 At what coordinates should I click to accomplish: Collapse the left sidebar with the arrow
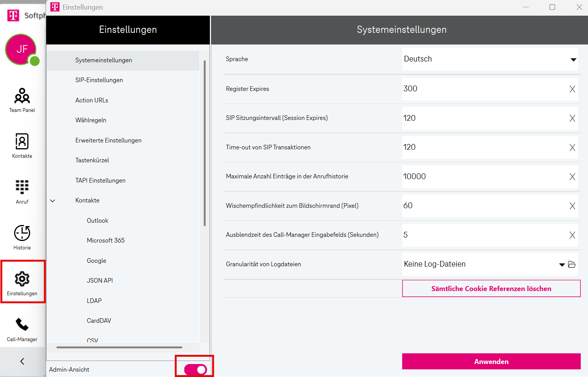coord(22,361)
